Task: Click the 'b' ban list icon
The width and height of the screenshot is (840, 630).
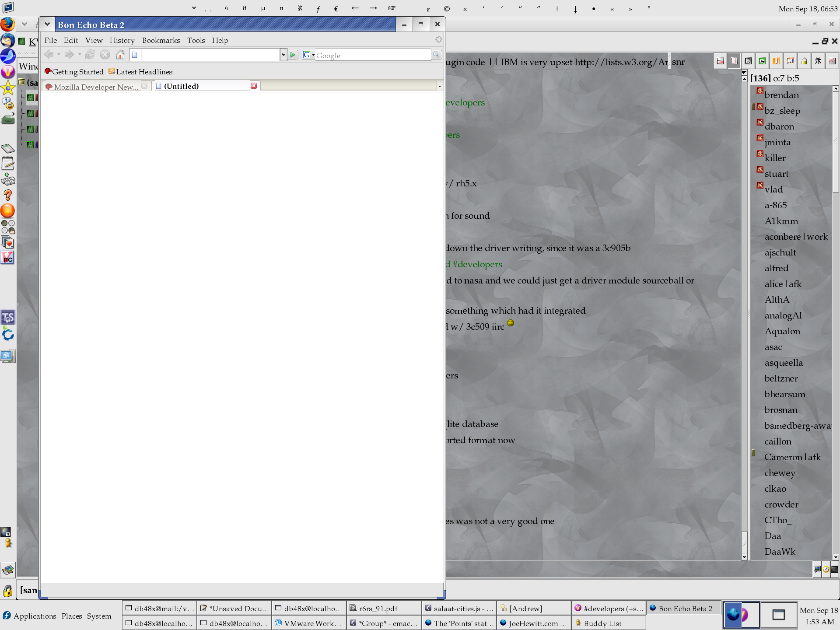Action: 748,61
